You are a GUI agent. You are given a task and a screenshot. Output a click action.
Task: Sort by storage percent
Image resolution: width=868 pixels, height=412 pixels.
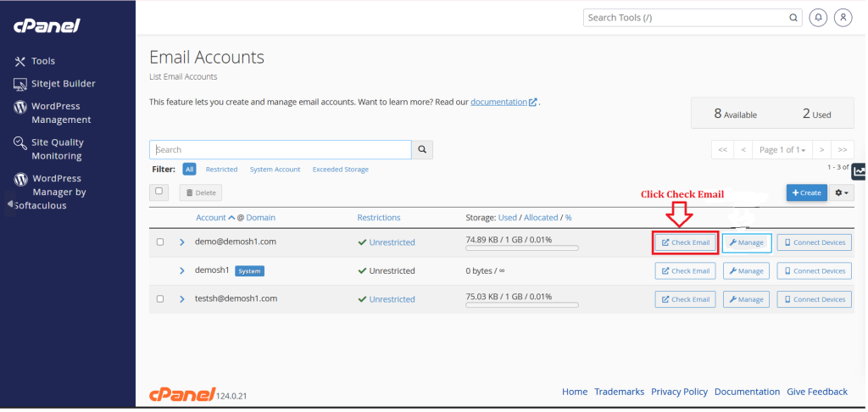[569, 218]
